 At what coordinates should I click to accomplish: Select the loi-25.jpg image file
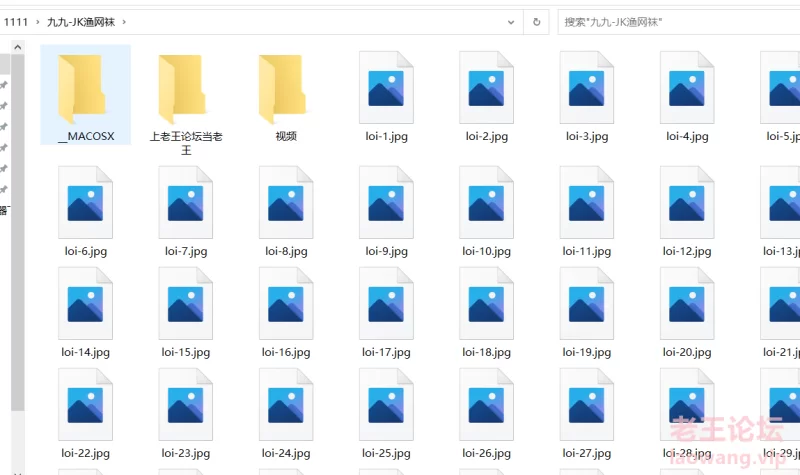pyautogui.click(x=386, y=412)
